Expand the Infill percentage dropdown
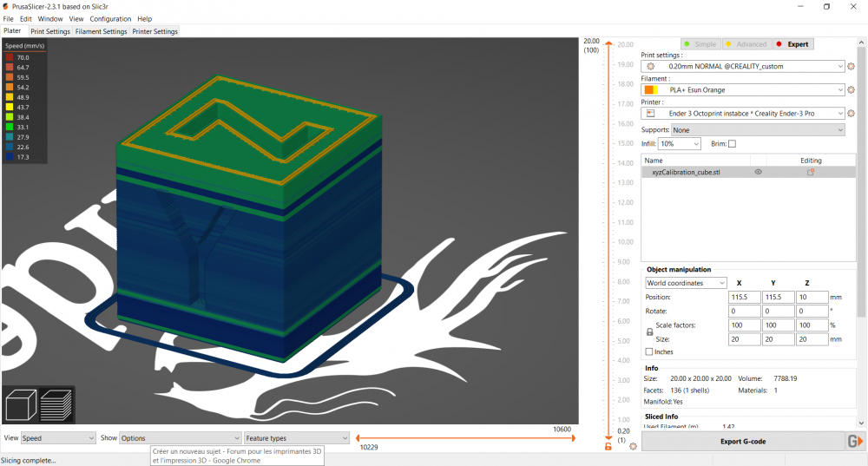The height and width of the screenshot is (466, 868). pos(680,144)
